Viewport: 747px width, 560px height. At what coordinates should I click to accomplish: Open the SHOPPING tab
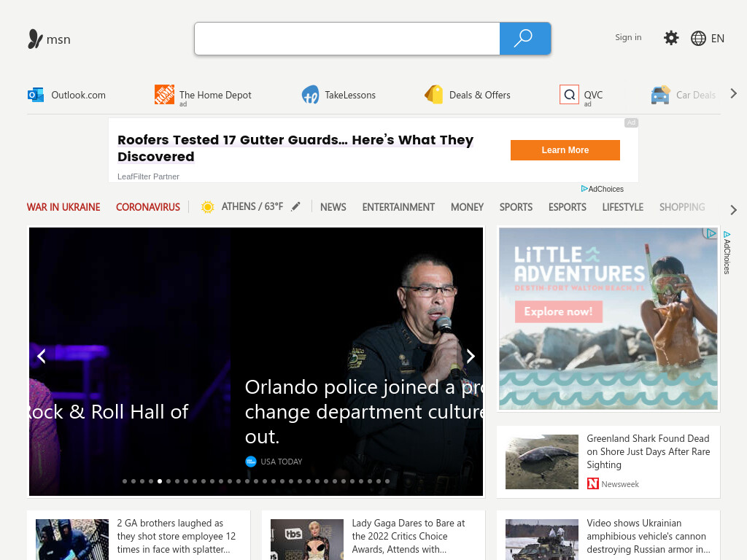pyautogui.click(x=682, y=207)
